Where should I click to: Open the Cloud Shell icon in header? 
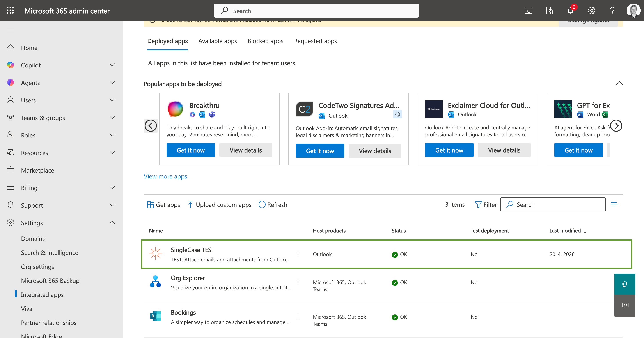pos(528,11)
